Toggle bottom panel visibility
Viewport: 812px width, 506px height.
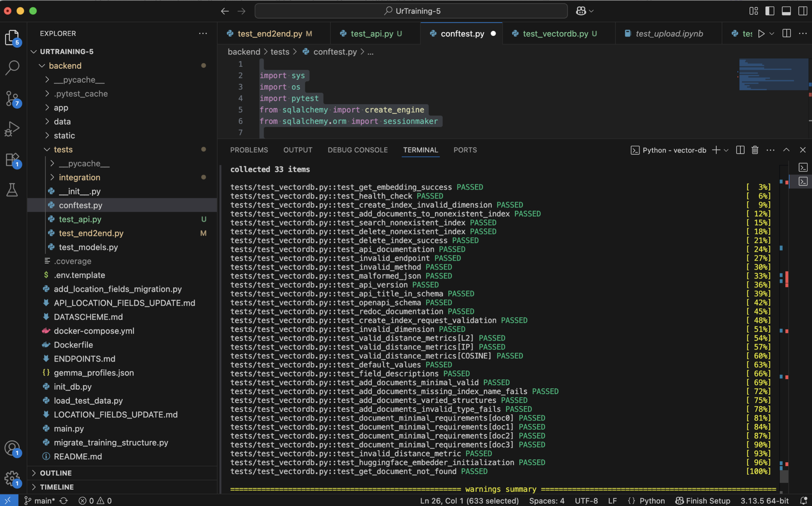[x=786, y=11]
